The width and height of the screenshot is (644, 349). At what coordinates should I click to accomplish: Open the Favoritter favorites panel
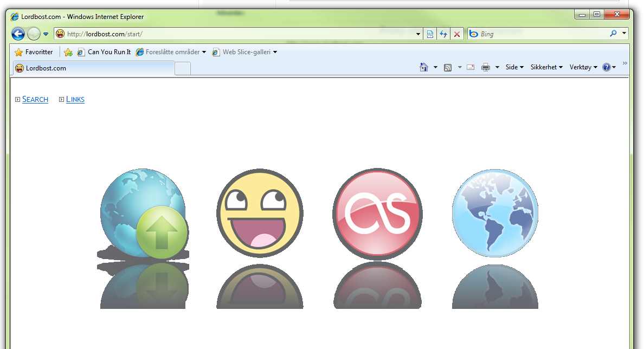click(34, 52)
